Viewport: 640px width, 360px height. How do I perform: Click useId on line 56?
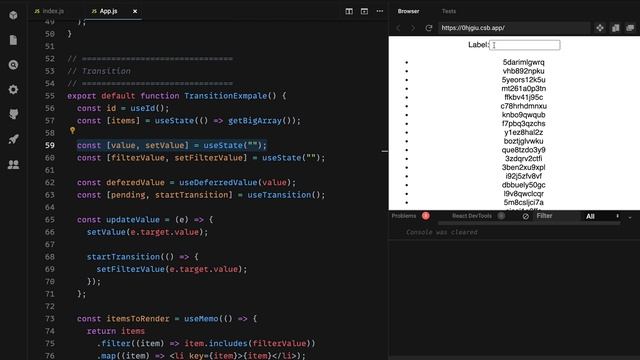(x=142, y=108)
